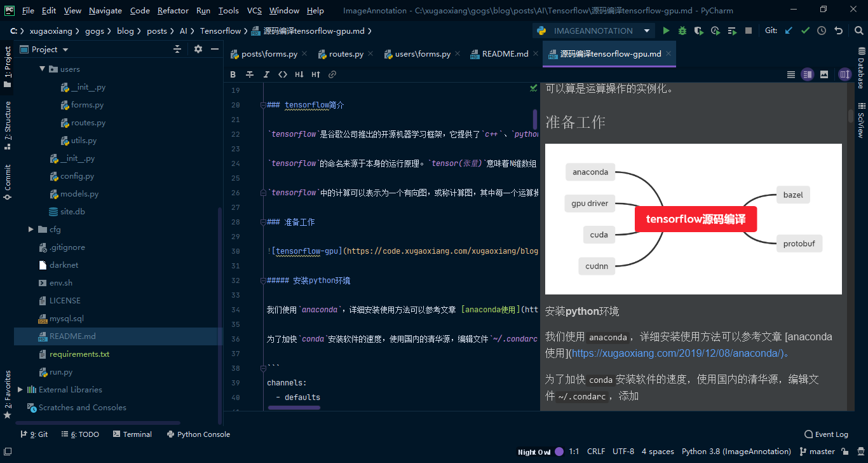Screen dimensions: 868x463
Task: Open run configuration dropdown IMAGEANNOTATION
Action: click(593, 31)
